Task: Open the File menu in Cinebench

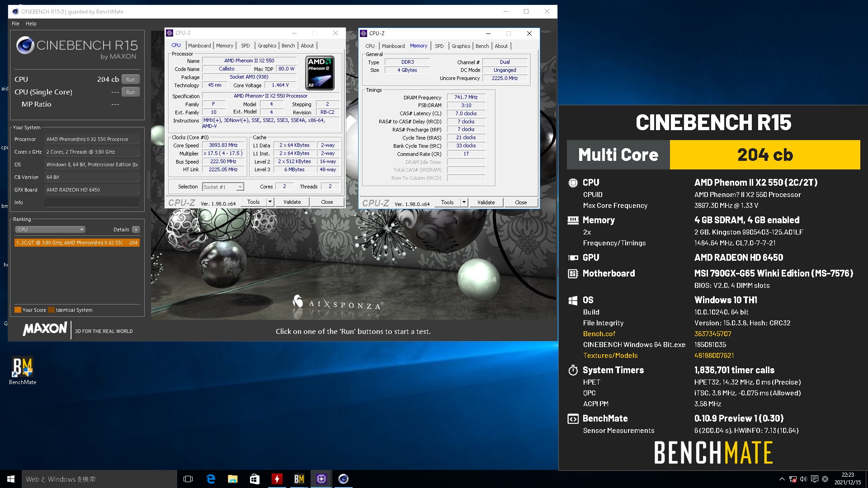Action: coord(15,23)
